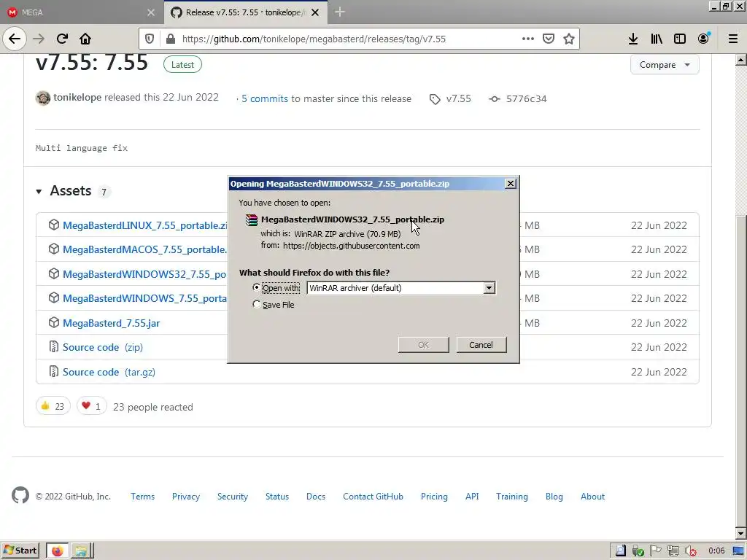Viewport: 747px width, 560px height.
Task: Open the Firefox account avatar icon
Action: coord(703,39)
